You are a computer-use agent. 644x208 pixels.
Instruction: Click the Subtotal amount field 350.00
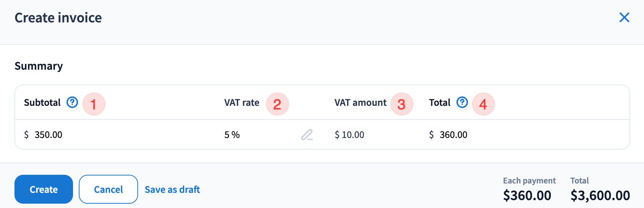(x=48, y=135)
